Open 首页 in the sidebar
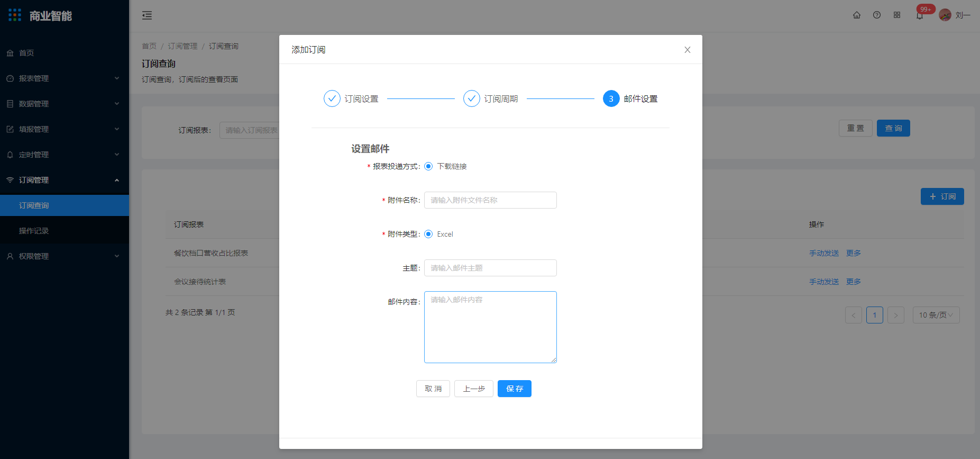The width and height of the screenshot is (980, 459). pos(65,53)
